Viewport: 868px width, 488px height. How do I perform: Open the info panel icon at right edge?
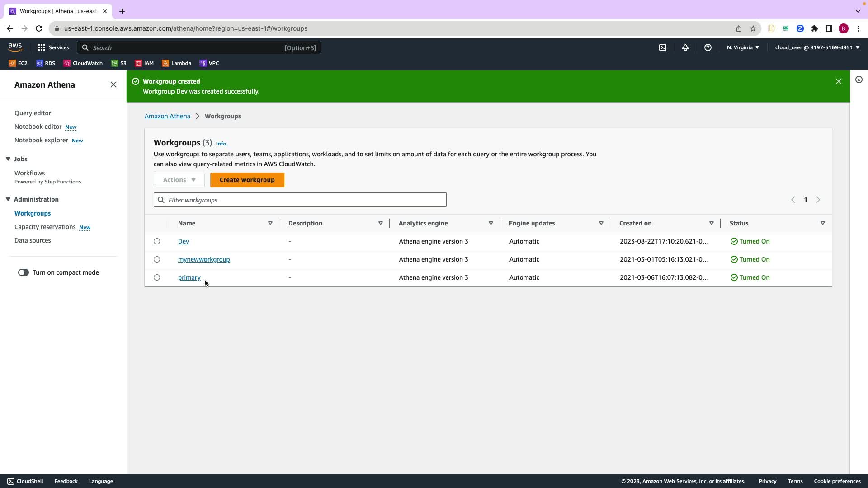[x=859, y=80]
